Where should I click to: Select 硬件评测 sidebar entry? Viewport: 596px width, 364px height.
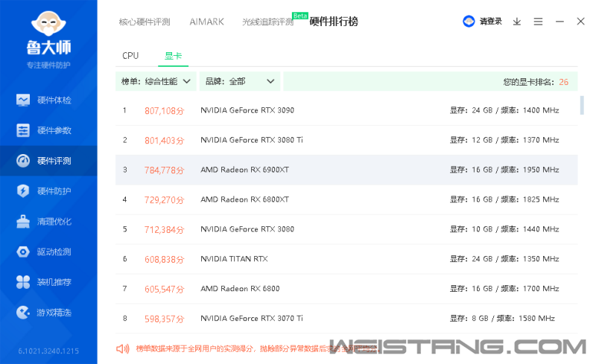[x=48, y=161]
